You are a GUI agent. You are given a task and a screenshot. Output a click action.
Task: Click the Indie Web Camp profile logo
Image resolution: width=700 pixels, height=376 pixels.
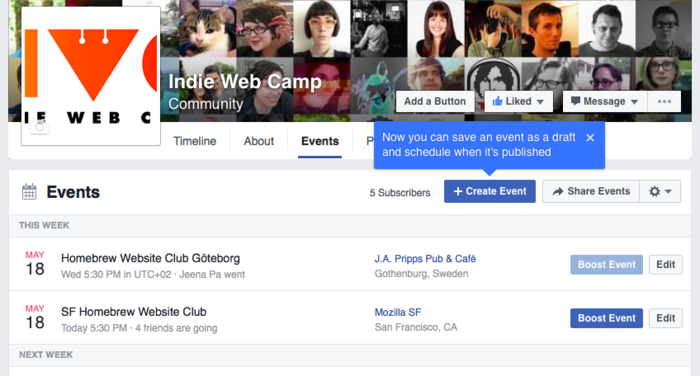91,76
